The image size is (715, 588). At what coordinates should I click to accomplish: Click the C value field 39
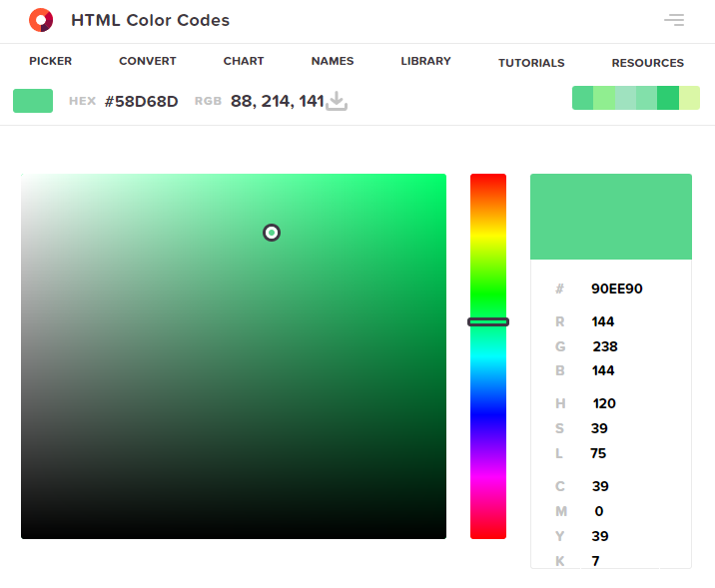600,486
